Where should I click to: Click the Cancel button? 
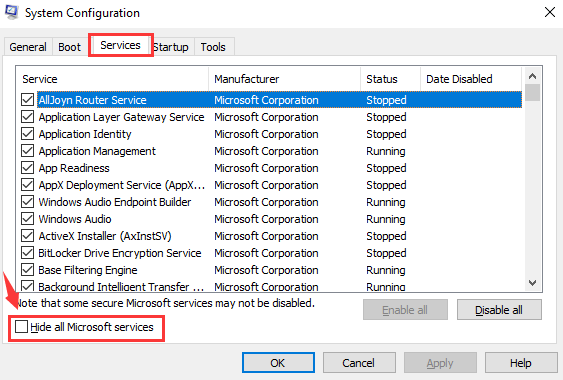tap(359, 363)
